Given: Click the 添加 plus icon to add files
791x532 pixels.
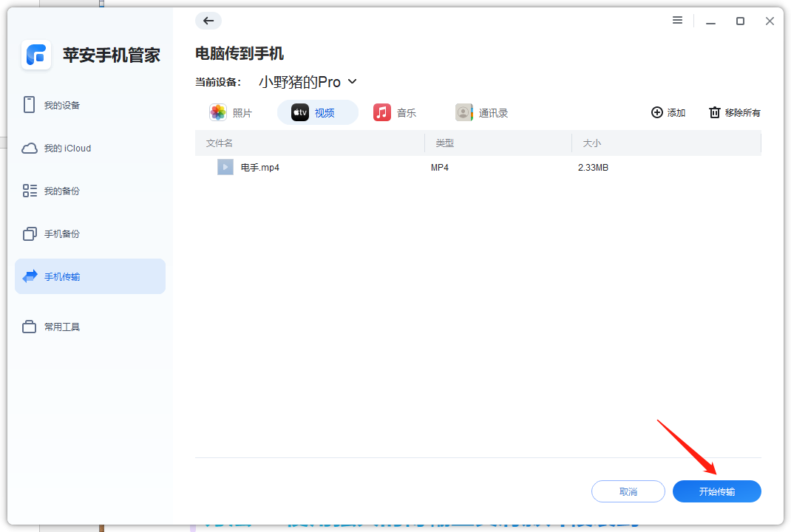Looking at the screenshot, I should click(657, 112).
